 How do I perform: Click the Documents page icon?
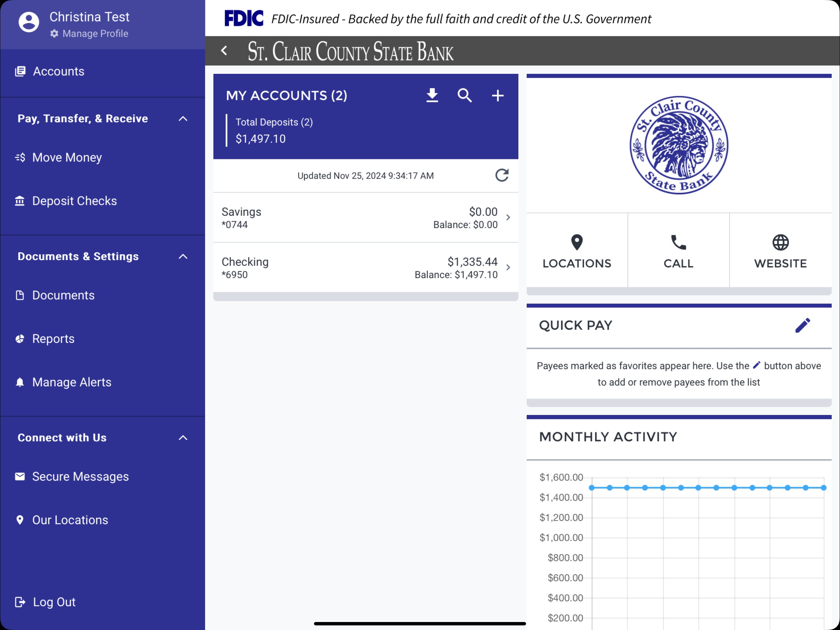coord(20,295)
